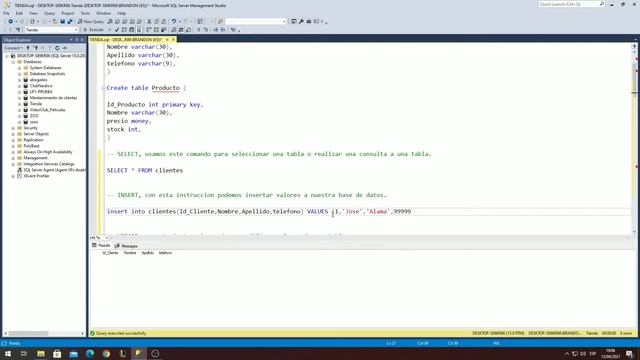Image resolution: width=640 pixels, height=360 pixels.
Task: Expand the Replication folder node
Action: coord(13,140)
